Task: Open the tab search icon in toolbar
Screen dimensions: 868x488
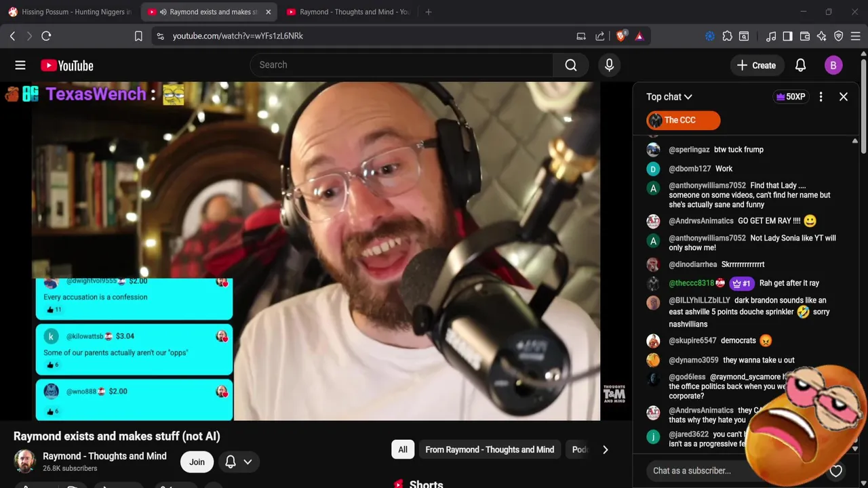Action: 744,36
